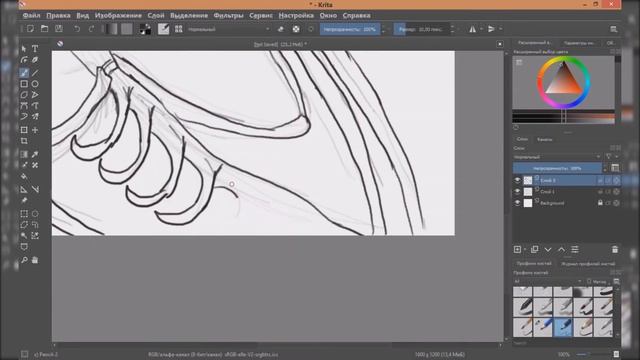This screenshot has width=640, height=360.
Task: Select the elliptical selection tool
Action: tap(35, 213)
